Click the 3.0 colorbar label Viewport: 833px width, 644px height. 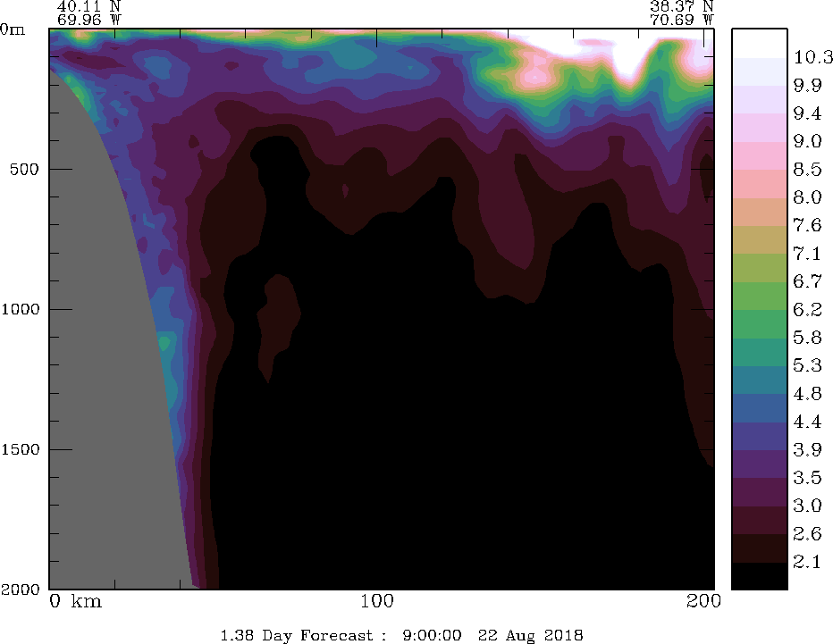pyautogui.click(x=807, y=506)
